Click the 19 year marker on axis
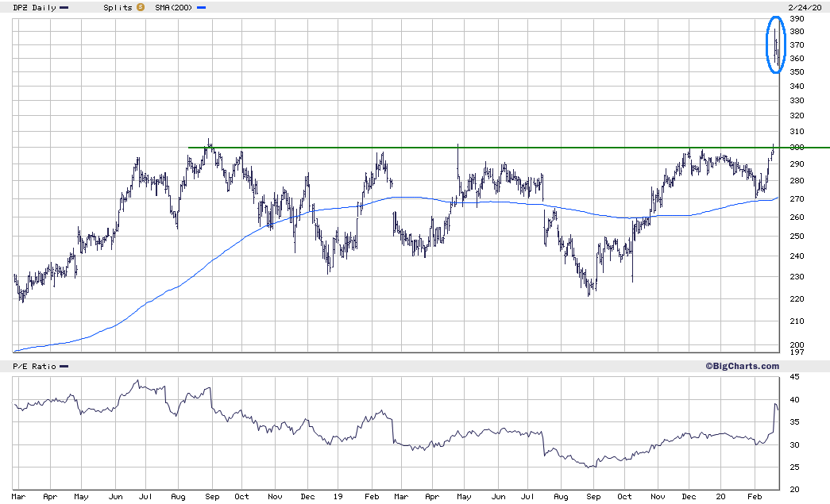Viewport: 830px width, 504px height. pyautogui.click(x=338, y=497)
